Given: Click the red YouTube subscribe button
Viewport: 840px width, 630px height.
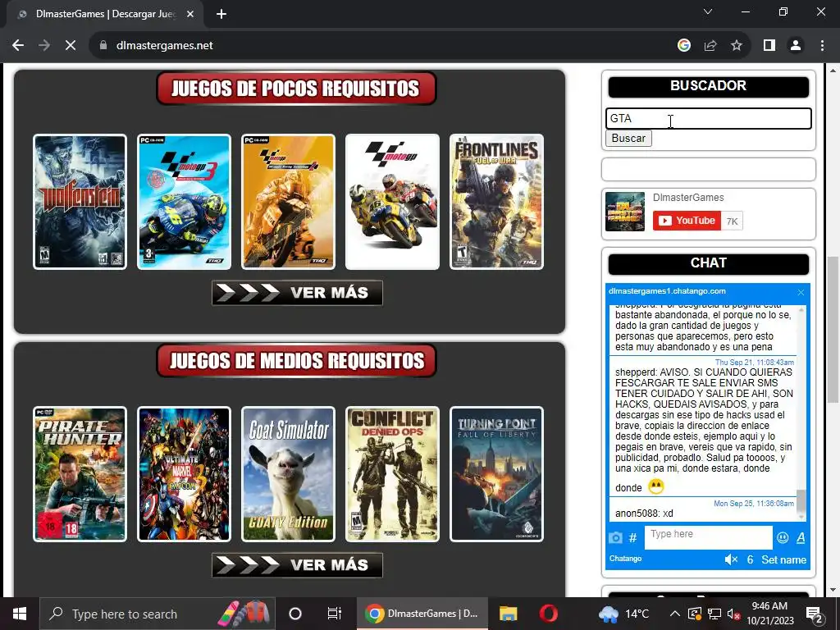Looking at the screenshot, I should tap(687, 221).
